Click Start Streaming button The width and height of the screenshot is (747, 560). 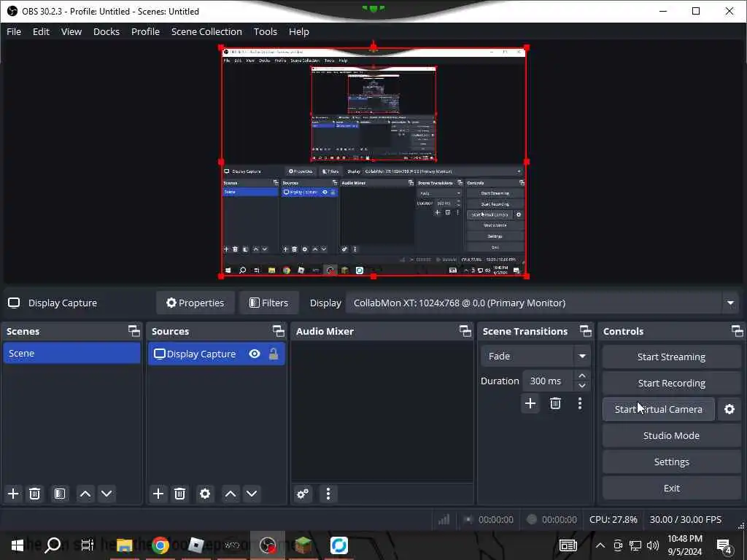(x=671, y=357)
